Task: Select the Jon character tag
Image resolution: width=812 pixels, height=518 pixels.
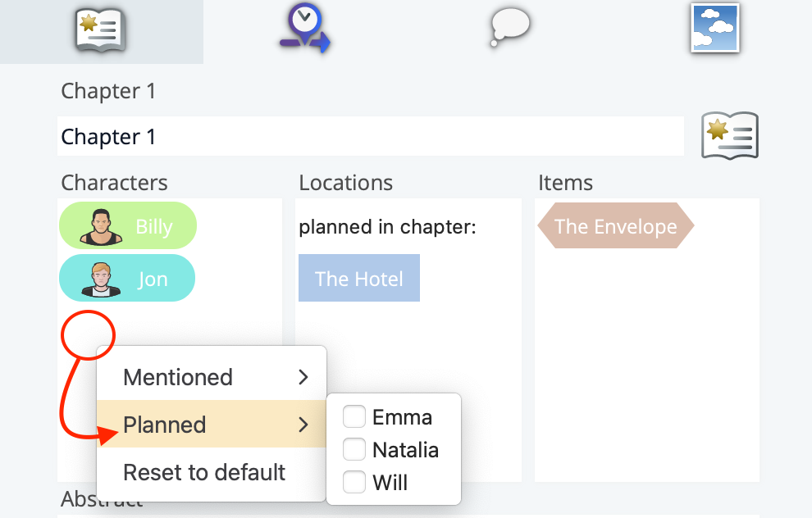Action: pyautogui.click(x=127, y=278)
